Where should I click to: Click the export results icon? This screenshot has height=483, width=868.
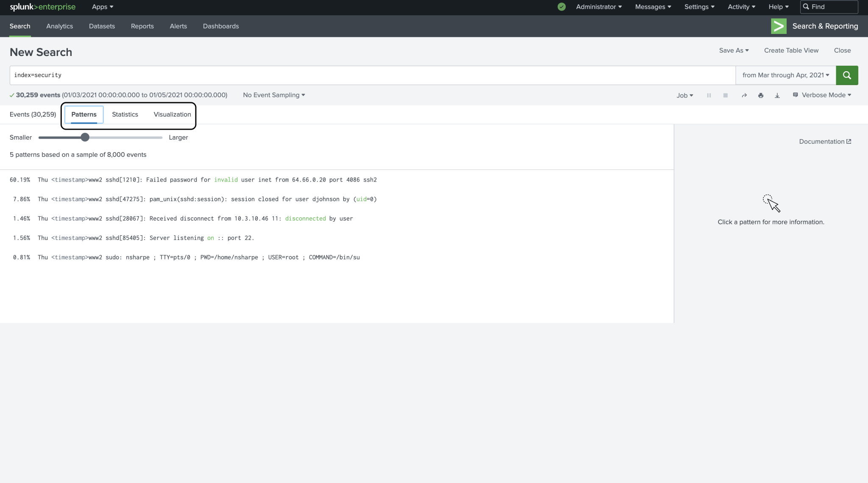pyautogui.click(x=777, y=95)
